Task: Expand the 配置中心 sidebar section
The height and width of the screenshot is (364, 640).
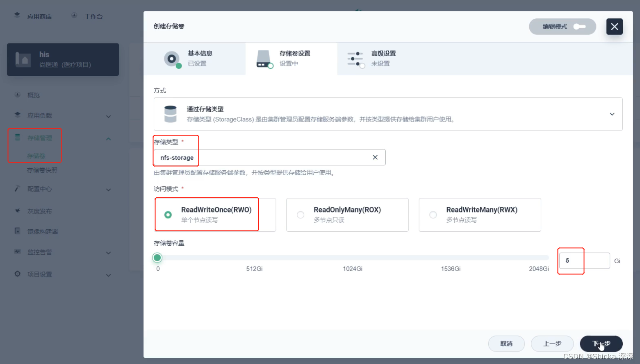Action: [108, 190]
